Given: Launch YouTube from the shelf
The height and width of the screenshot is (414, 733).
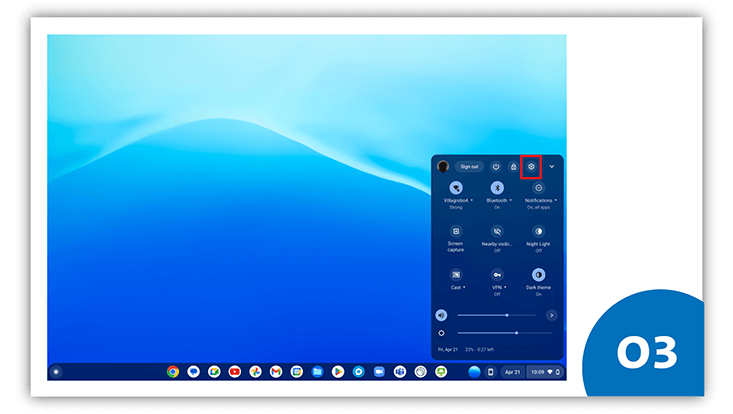Looking at the screenshot, I should pos(234,371).
